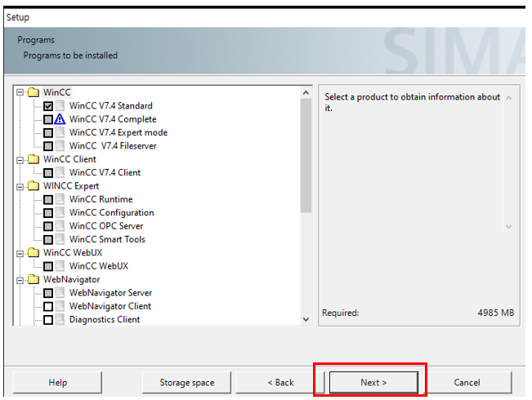Click the program list scrollbar thumb

click(x=306, y=156)
